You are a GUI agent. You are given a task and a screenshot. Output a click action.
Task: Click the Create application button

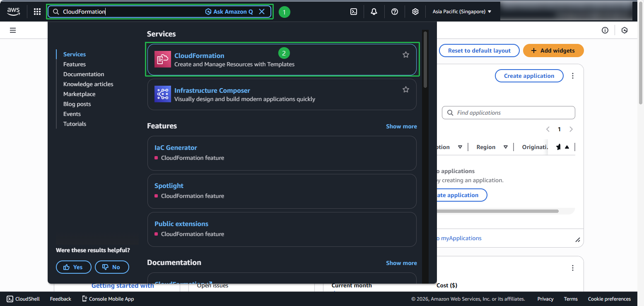pos(529,76)
